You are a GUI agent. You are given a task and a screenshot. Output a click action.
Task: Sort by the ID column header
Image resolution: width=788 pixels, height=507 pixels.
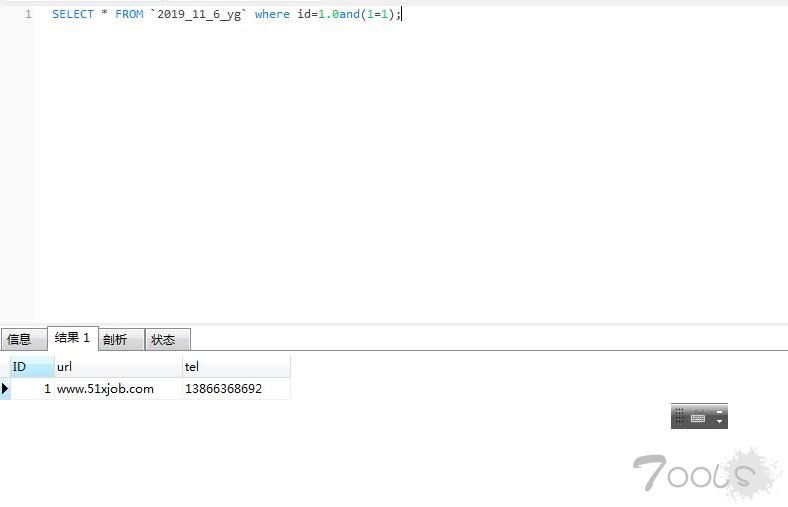[32, 367]
